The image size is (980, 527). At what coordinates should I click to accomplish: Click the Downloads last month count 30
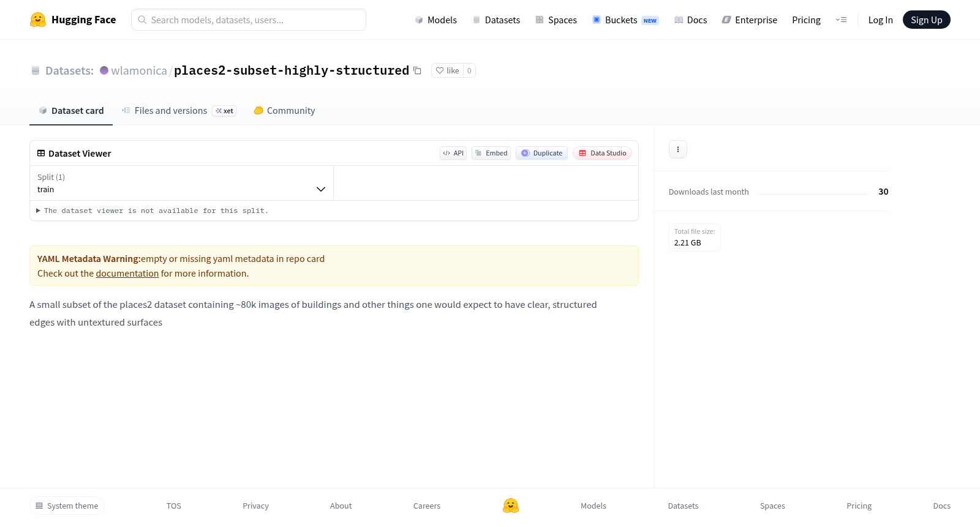tap(883, 192)
